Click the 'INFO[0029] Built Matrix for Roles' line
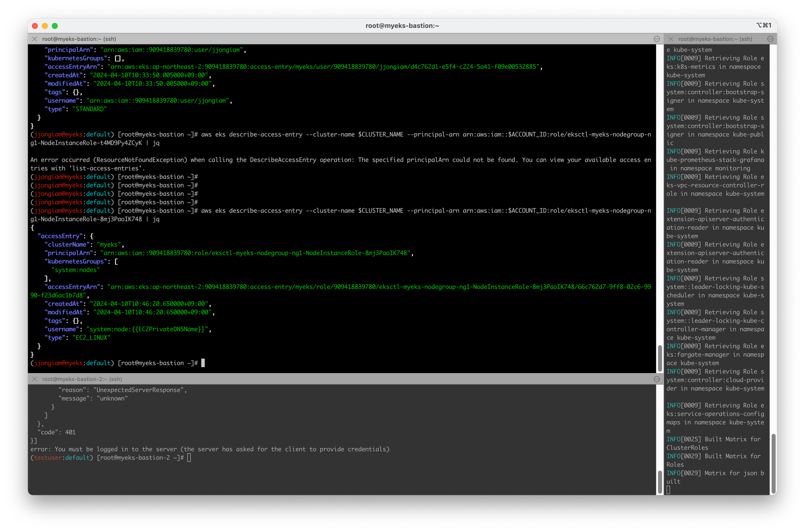 pos(713,460)
